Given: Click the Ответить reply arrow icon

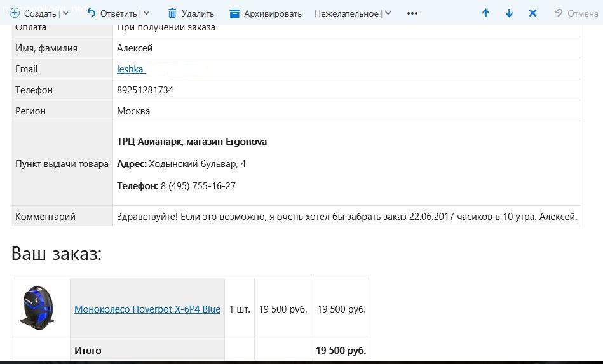Looking at the screenshot, I should pyautogui.click(x=91, y=13).
